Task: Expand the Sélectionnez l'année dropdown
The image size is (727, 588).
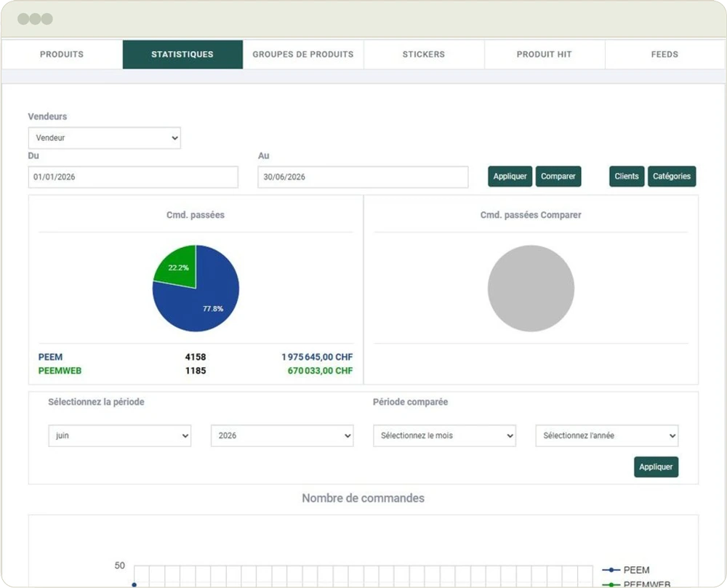Action: (607, 435)
